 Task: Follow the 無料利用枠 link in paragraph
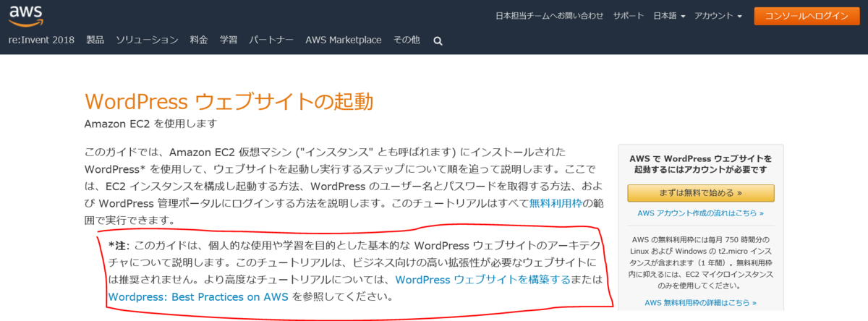556,202
